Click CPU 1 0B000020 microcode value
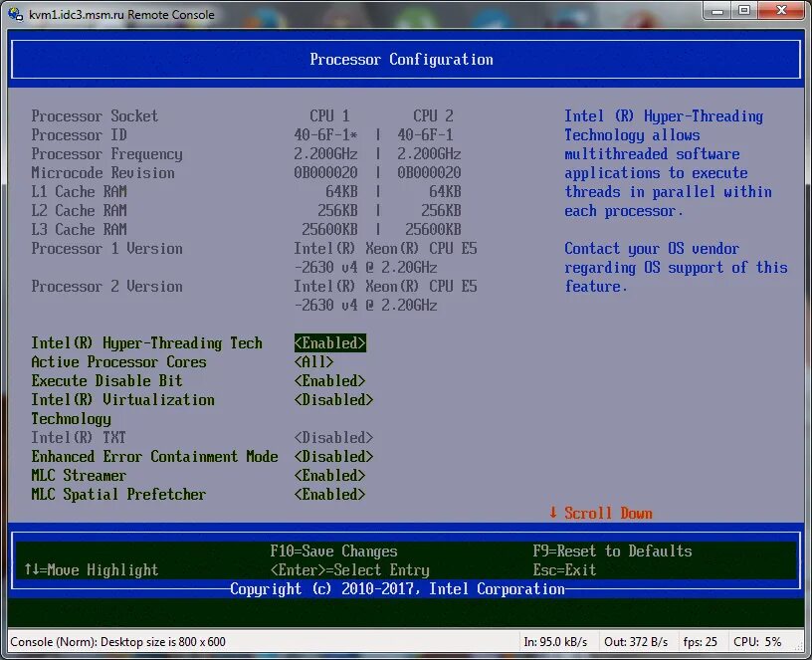This screenshot has width=812, height=660. [325, 173]
